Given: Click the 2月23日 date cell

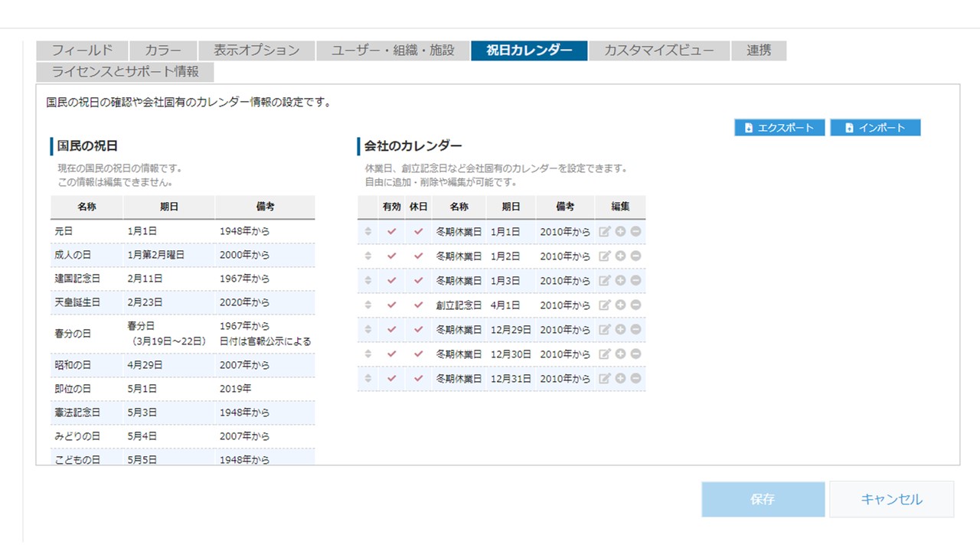Looking at the screenshot, I should (169, 302).
